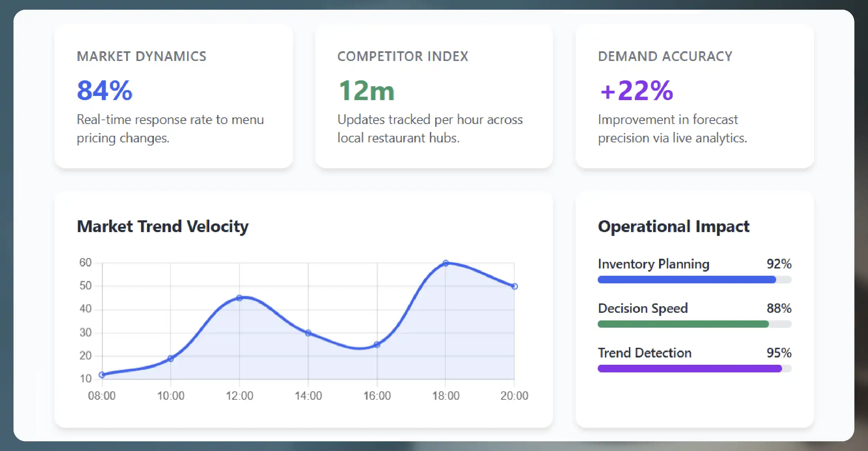The height and width of the screenshot is (451, 868).
Task: Select the MARKET DYNAMICS card heading
Action: pyautogui.click(x=141, y=56)
